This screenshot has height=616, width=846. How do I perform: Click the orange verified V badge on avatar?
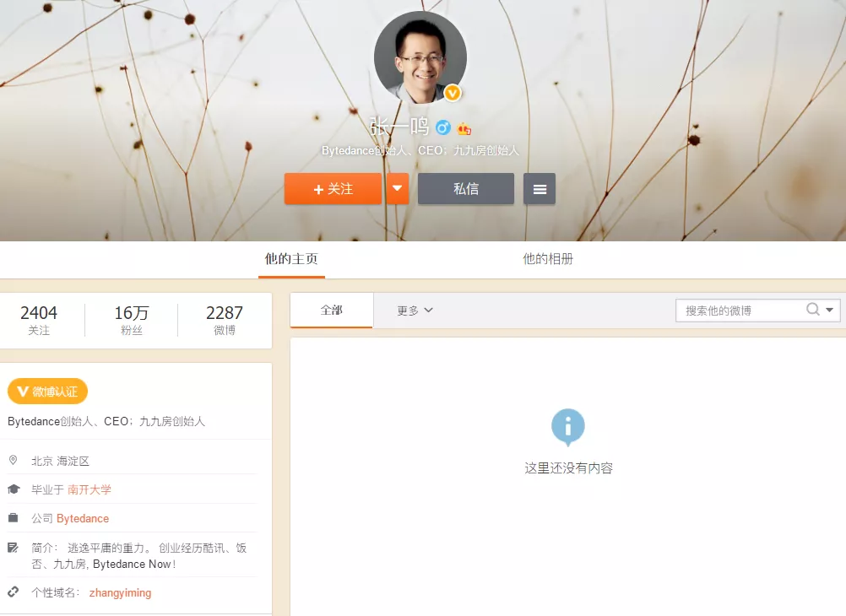[x=453, y=93]
